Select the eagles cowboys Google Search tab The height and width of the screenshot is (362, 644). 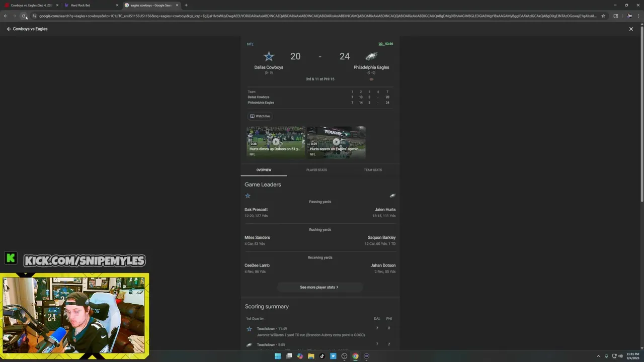point(151,5)
